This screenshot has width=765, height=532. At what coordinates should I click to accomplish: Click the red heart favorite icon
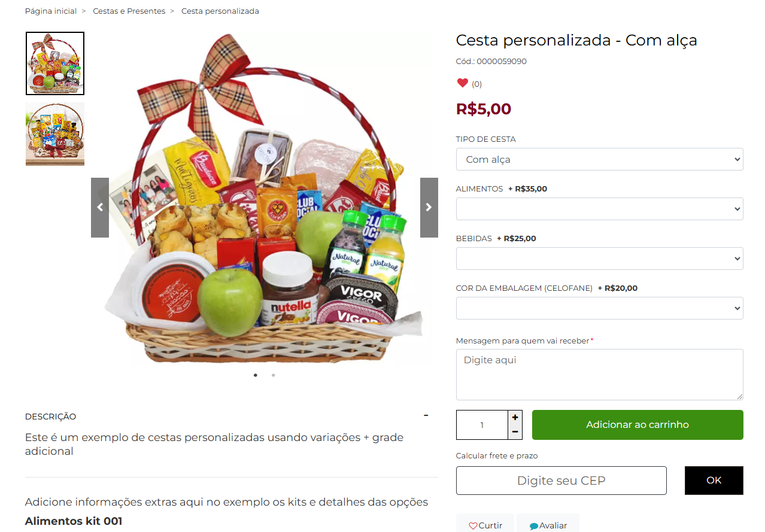point(462,83)
